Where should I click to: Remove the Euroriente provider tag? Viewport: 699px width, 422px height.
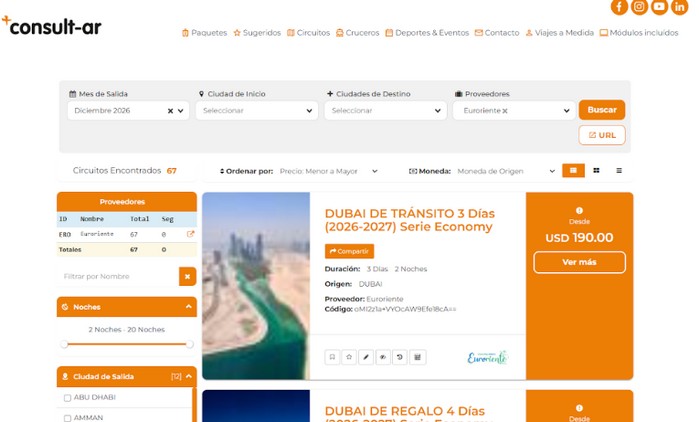(x=505, y=111)
